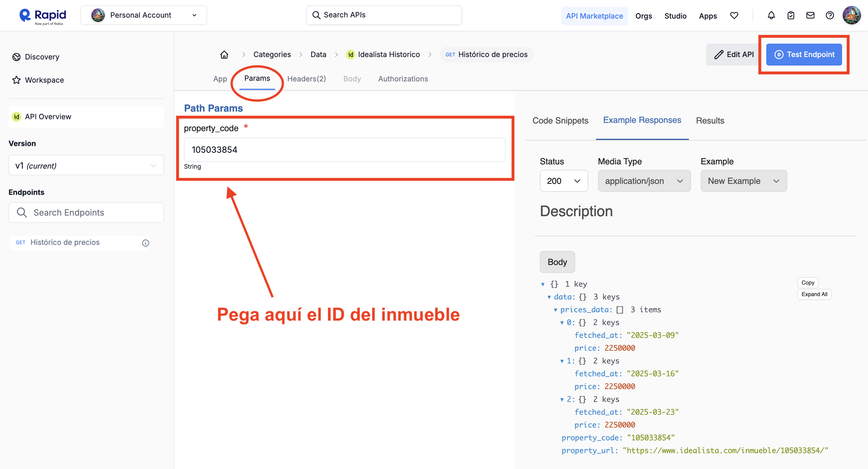The width and height of the screenshot is (868, 469).
Task: Switch to Results tab
Action: 710,121
